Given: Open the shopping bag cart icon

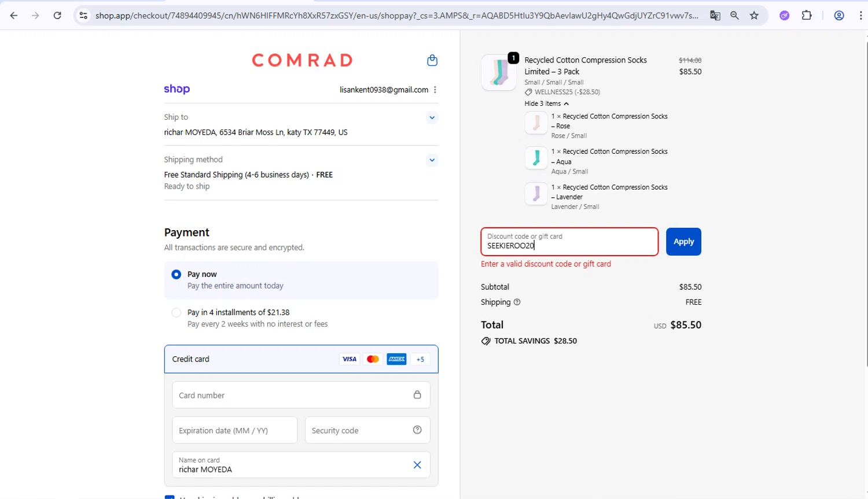Looking at the screenshot, I should click(x=432, y=60).
